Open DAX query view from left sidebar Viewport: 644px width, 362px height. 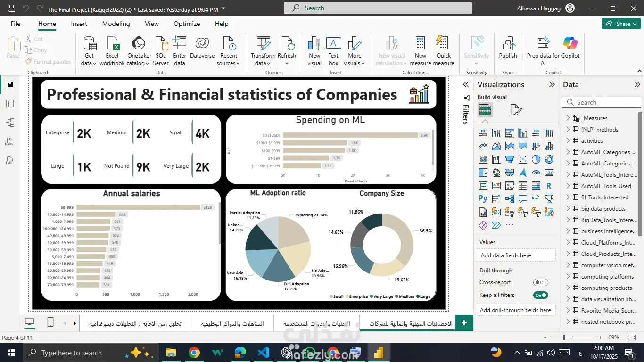(10, 141)
